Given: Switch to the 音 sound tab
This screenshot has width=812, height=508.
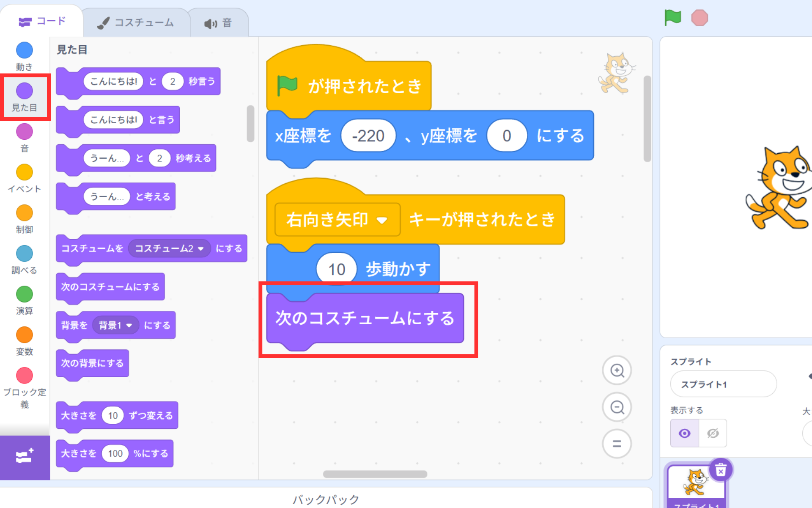Looking at the screenshot, I should coord(219,23).
